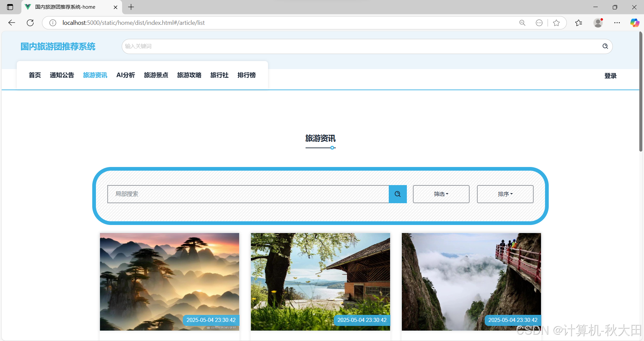The height and width of the screenshot is (341, 644).
Task: Open browser profile avatar
Action: [598, 23]
